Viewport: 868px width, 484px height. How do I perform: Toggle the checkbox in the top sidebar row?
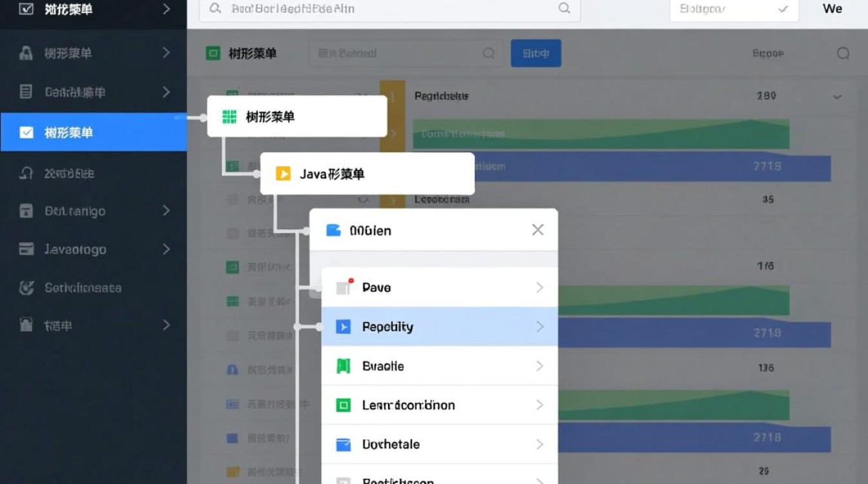click(26, 9)
